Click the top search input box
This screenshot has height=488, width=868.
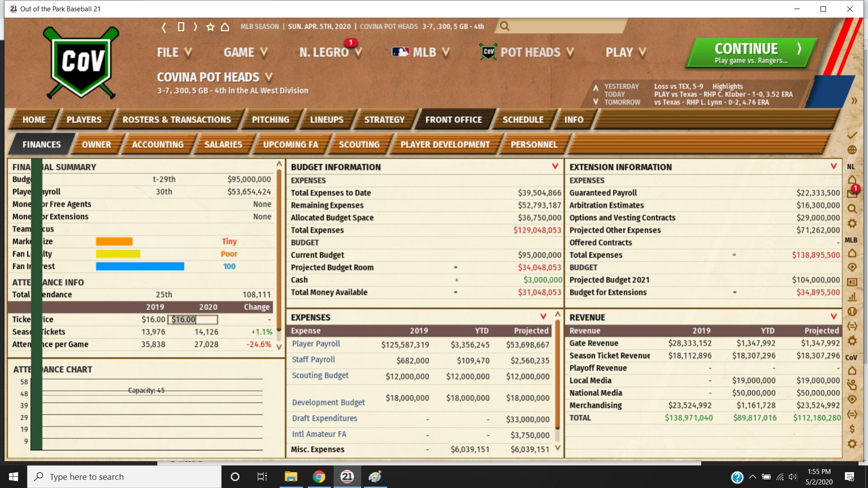coord(561,26)
